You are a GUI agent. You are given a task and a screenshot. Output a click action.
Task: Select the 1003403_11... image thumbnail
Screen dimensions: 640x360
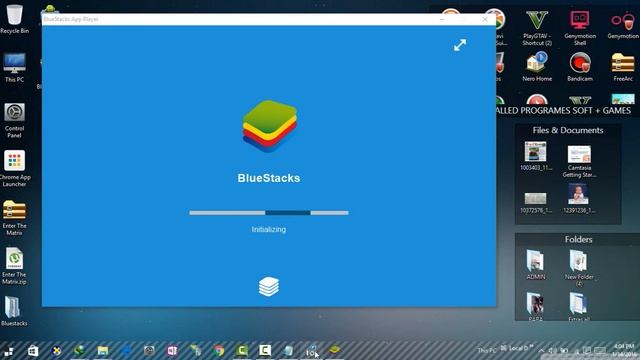click(536, 156)
